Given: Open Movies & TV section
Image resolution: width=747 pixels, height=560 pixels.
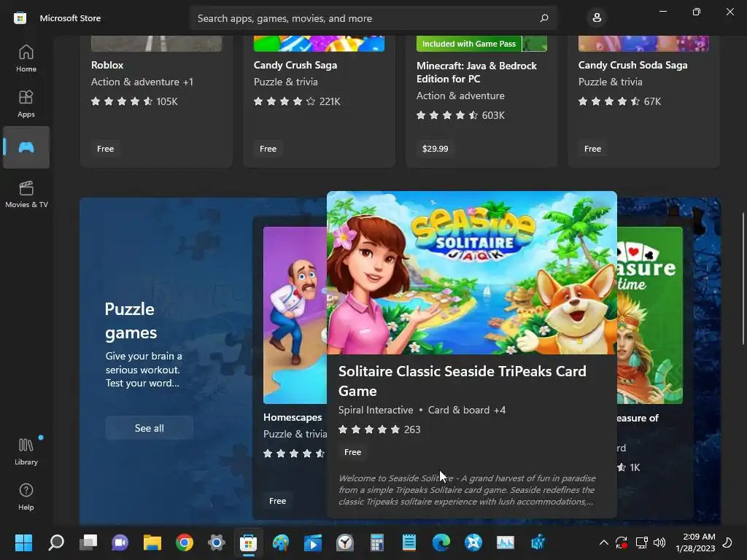Looking at the screenshot, I should [26, 194].
